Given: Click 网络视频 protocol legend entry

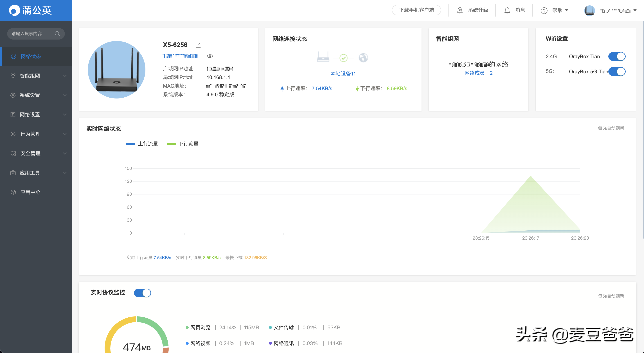Looking at the screenshot, I should tap(220, 343).
